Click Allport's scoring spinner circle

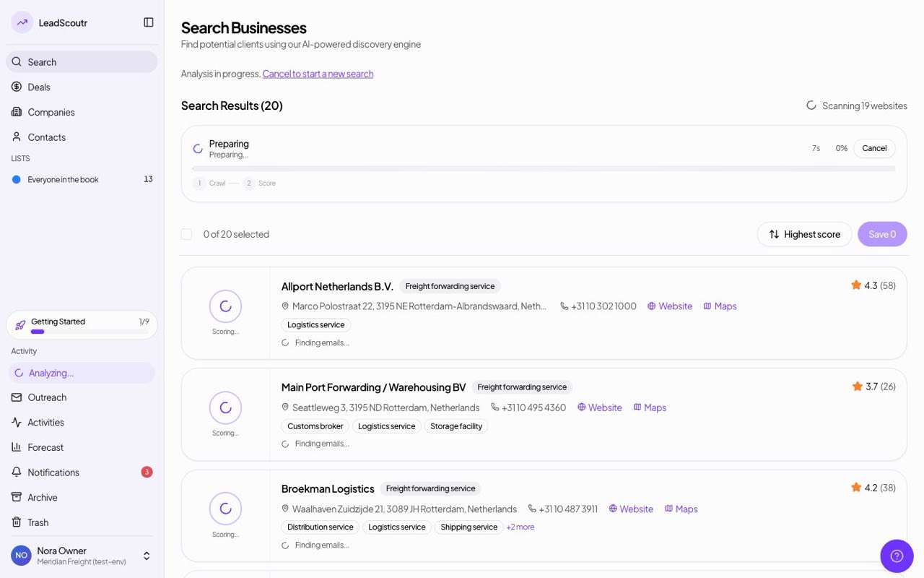225,306
